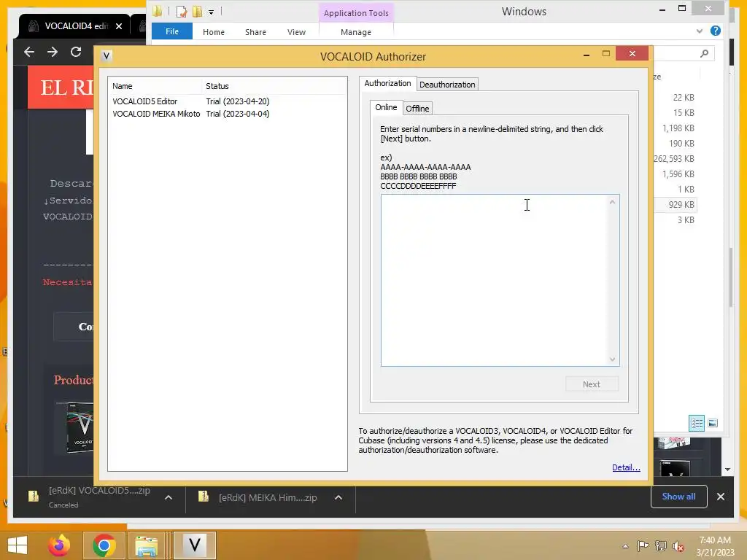Viewport: 747px width, 560px height.
Task: Click Show all downloads button
Action: click(678, 496)
